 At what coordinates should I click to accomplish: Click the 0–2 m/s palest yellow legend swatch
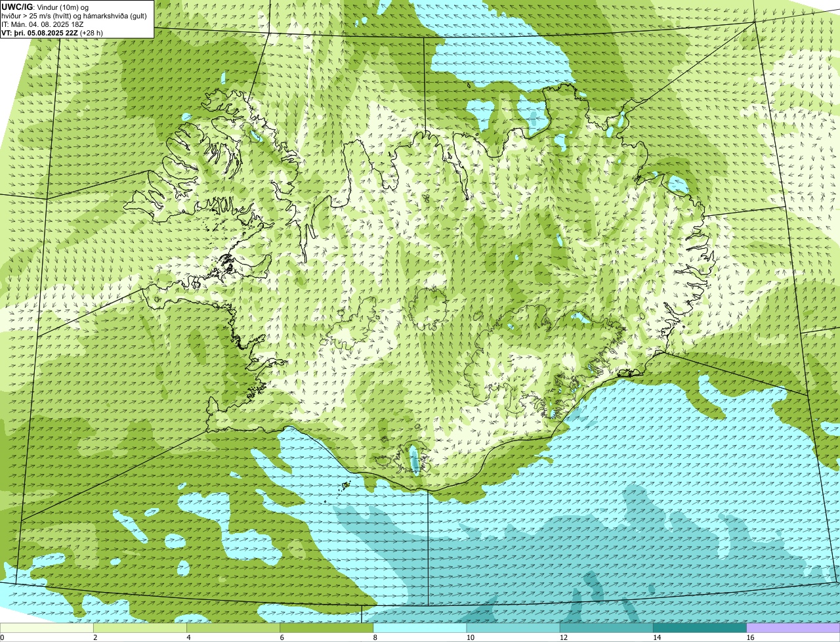(x=47, y=628)
